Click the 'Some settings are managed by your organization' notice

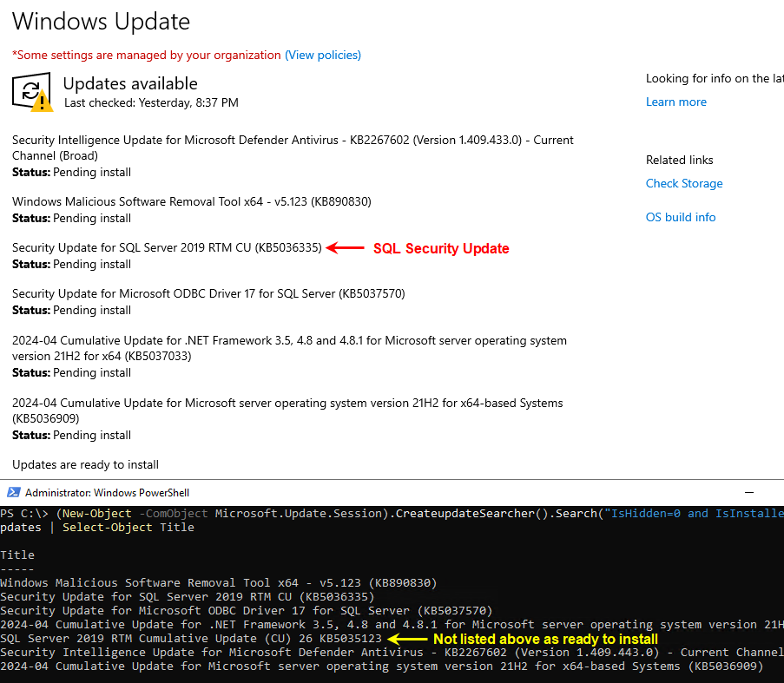(147, 55)
